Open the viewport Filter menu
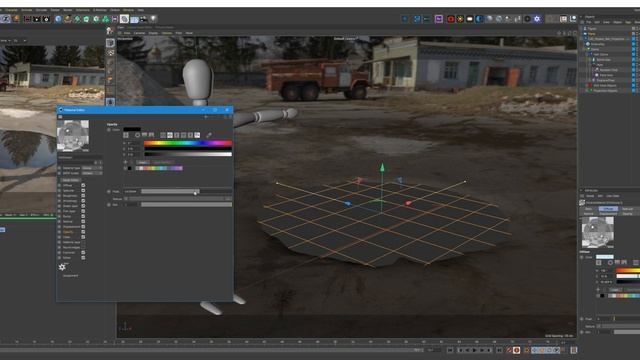The width and height of the screenshot is (640, 360). click(178, 33)
